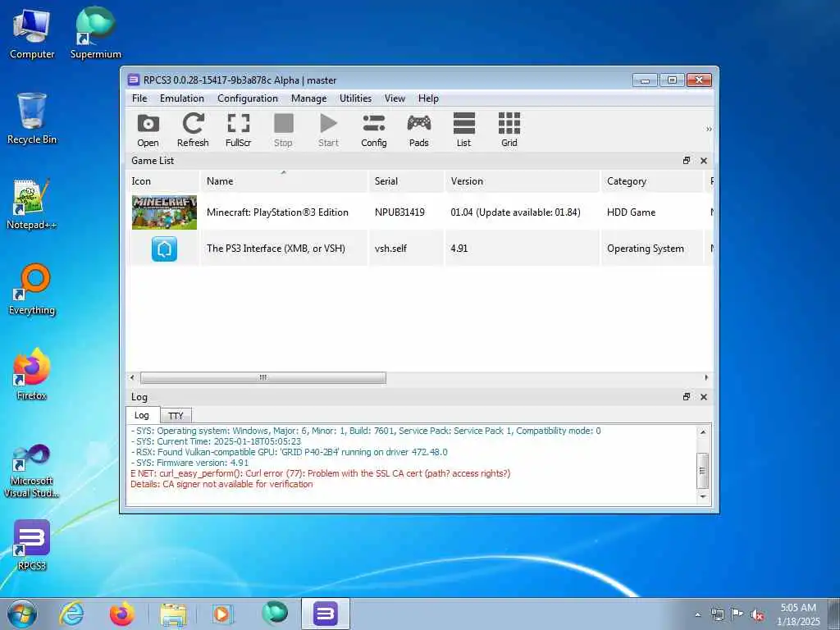The height and width of the screenshot is (630, 840).
Task: Show hidden tray icons arrow
Action: click(697, 615)
